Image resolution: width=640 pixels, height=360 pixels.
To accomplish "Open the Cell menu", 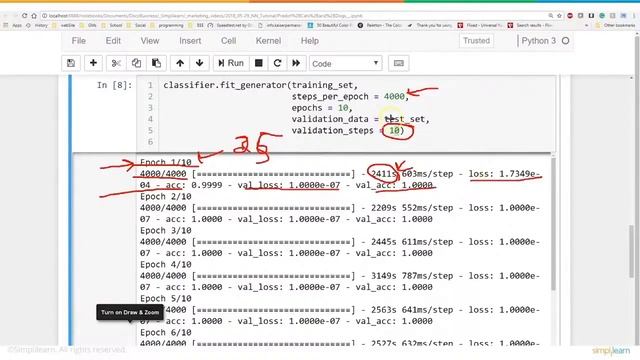I will tap(229, 41).
